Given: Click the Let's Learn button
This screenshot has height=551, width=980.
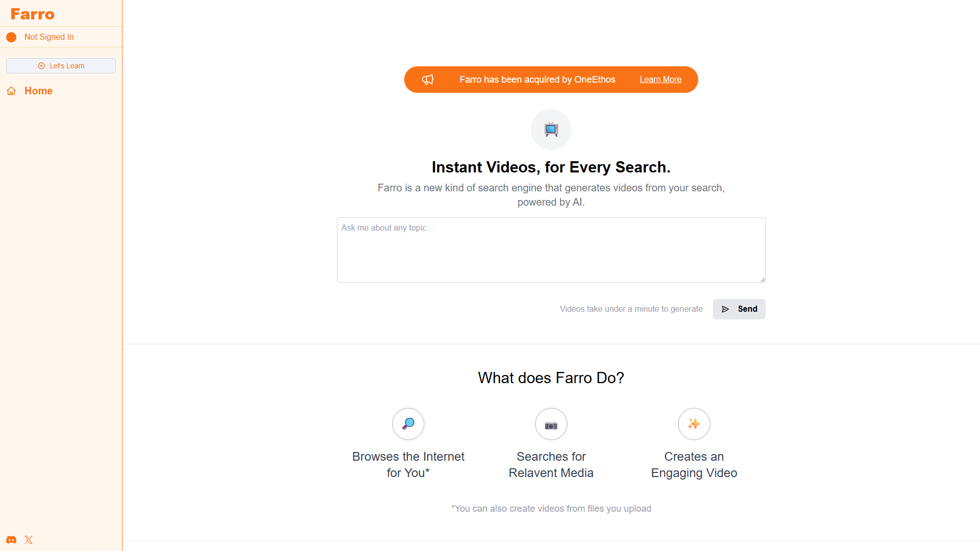Looking at the screenshot, I should [61, 66].
